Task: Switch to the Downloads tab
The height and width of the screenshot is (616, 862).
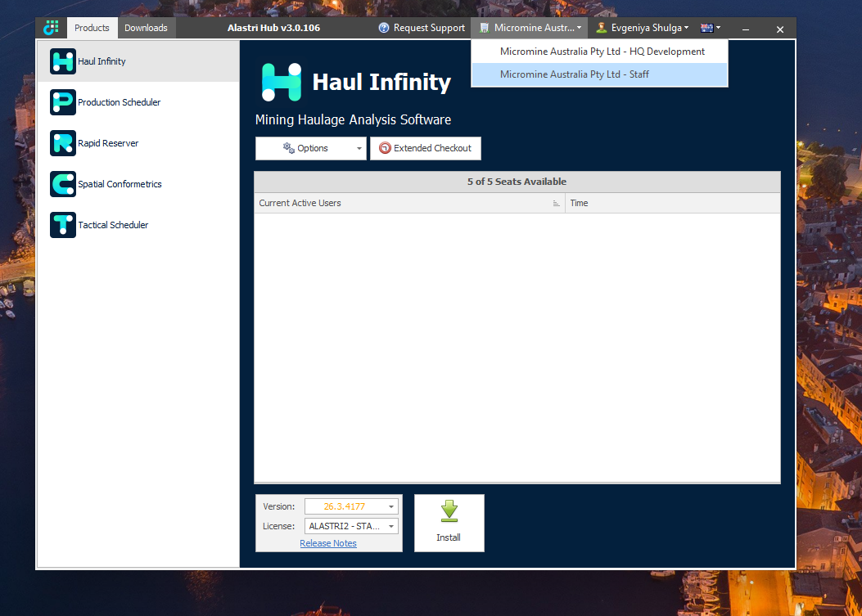Action: [x=146, y=28]
